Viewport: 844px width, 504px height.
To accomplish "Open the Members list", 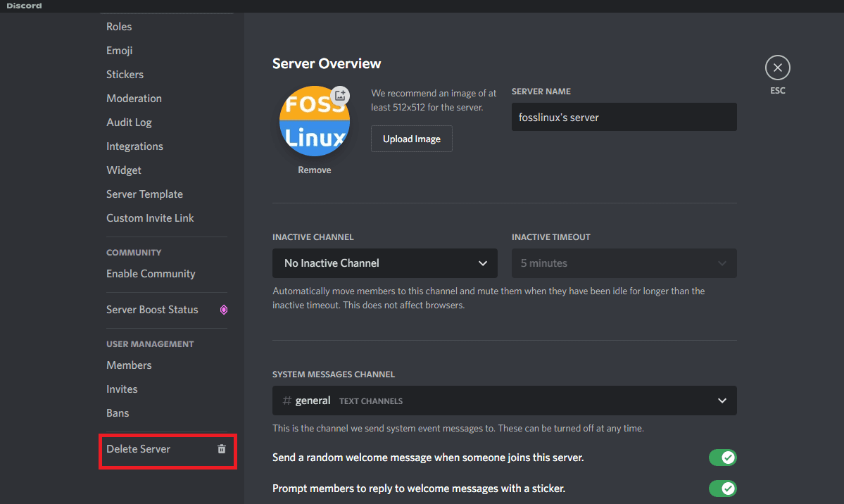I will click(x=130, y=365).
